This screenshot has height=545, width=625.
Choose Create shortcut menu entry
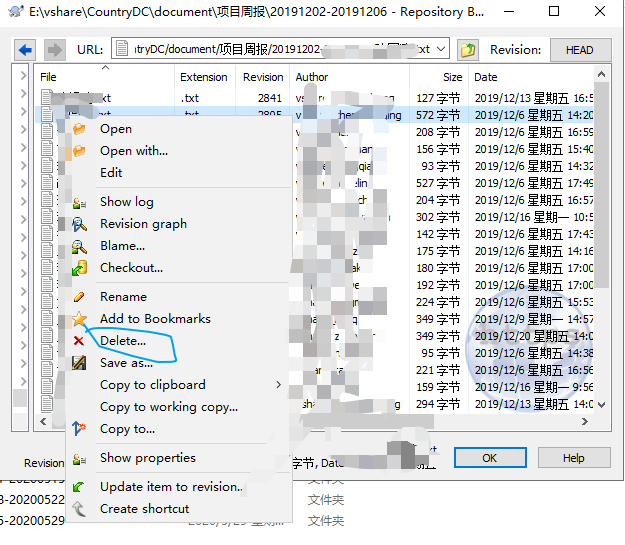[x=145, y=509]
